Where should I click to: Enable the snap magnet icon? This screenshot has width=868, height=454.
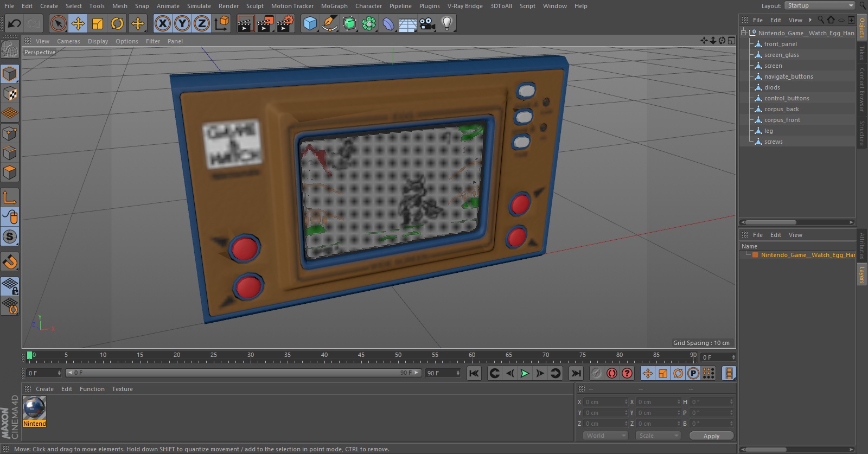10,262
